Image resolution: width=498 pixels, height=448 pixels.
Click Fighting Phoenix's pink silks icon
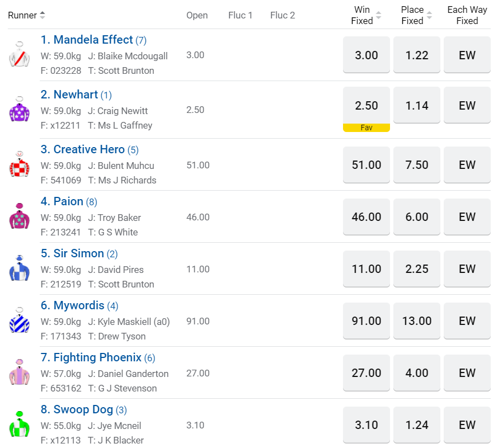[20, 372]
